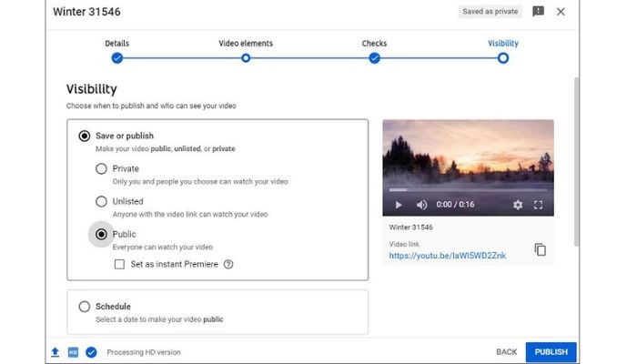Click the checks complete checkmark icon

pos(91,352)
